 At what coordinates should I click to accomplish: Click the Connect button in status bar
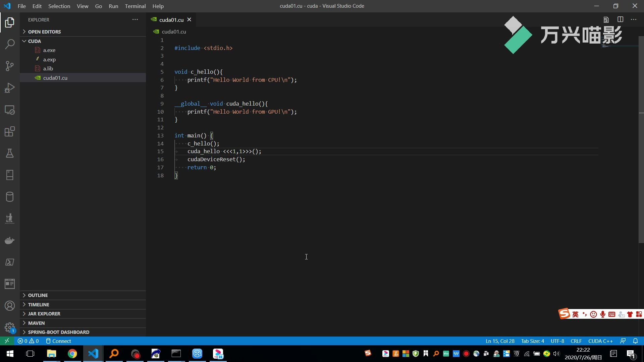(x=58, y=341)
